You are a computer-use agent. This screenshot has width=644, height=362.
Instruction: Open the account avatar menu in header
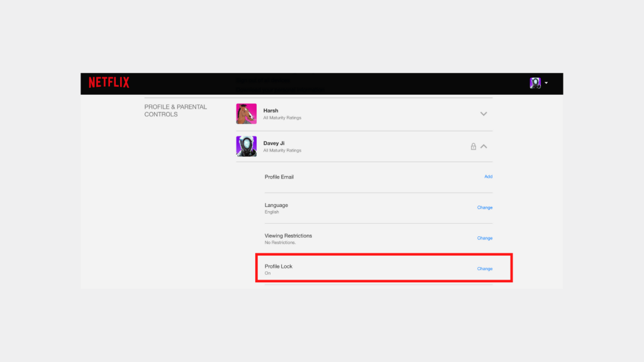[x=535, y=83]
